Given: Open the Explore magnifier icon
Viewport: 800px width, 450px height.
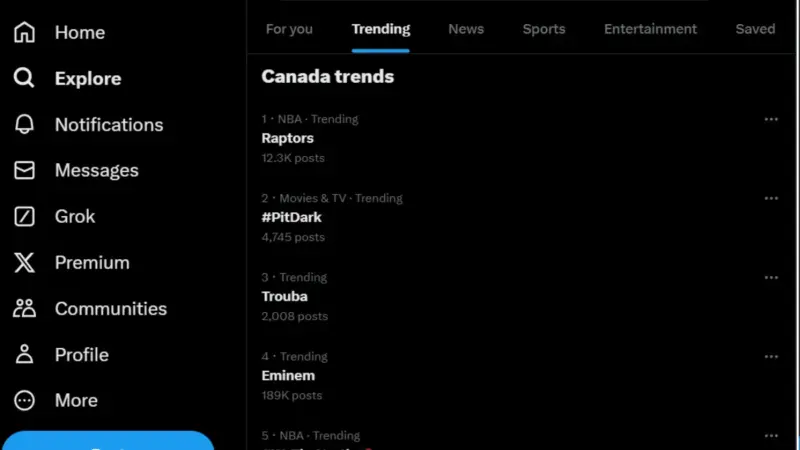Looking at the screenshot, I should coord(24,78).
